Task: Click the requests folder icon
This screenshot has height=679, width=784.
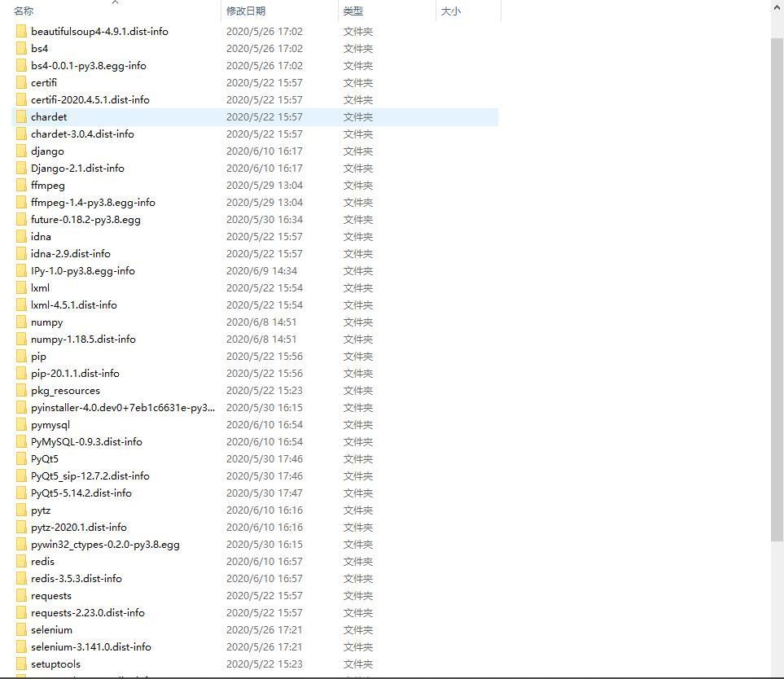Action: coord(21,596)
